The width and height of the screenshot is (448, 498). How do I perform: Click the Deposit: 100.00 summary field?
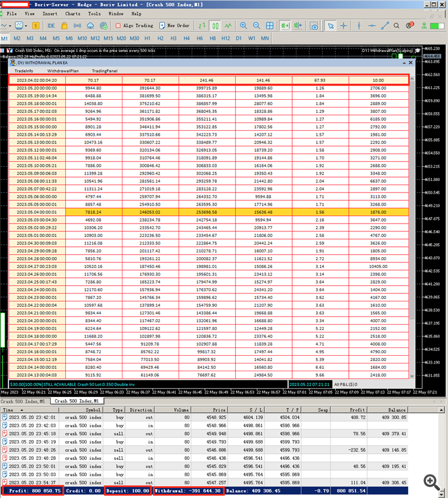point(128,491)
